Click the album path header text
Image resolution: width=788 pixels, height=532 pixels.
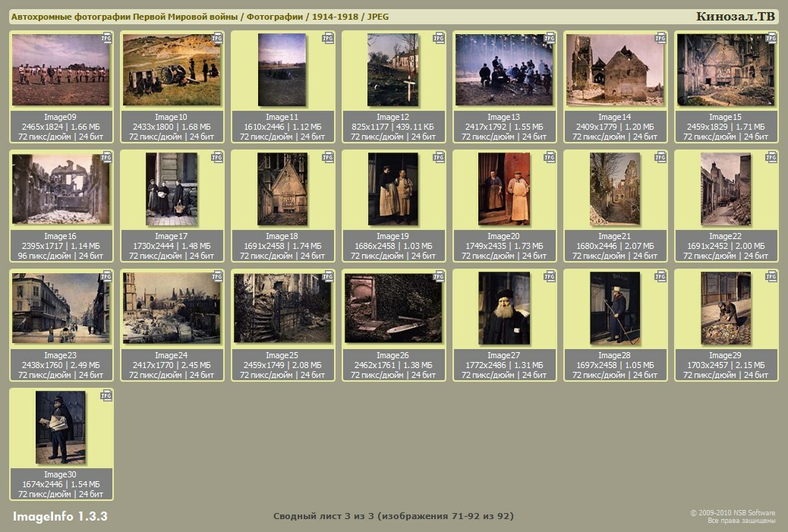[x=200, y=17]
